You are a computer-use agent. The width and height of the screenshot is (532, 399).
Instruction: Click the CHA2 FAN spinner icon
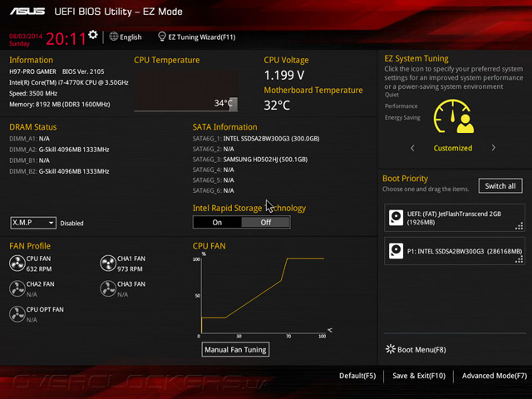[x=17, y=288]
